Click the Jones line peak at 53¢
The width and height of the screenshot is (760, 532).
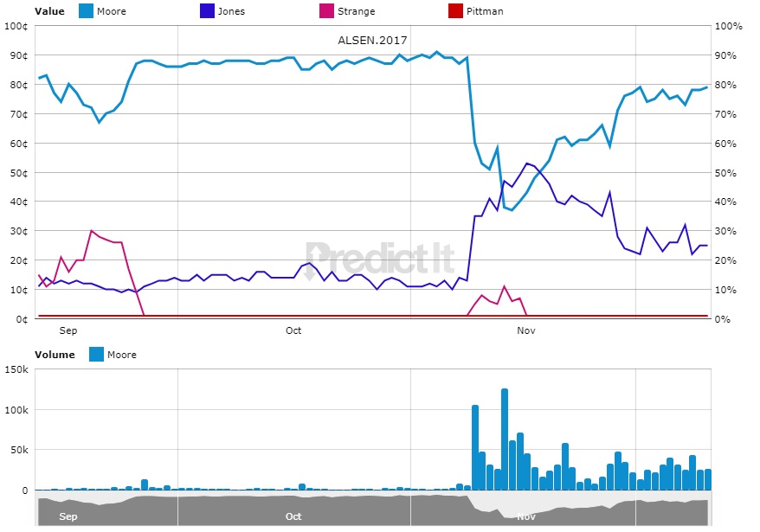526,163
